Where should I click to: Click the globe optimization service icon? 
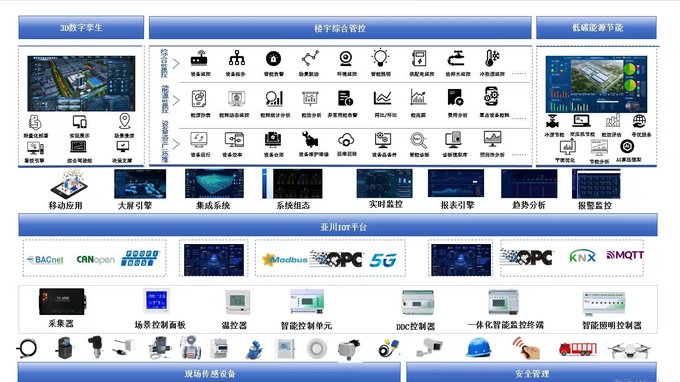point(639,121)
